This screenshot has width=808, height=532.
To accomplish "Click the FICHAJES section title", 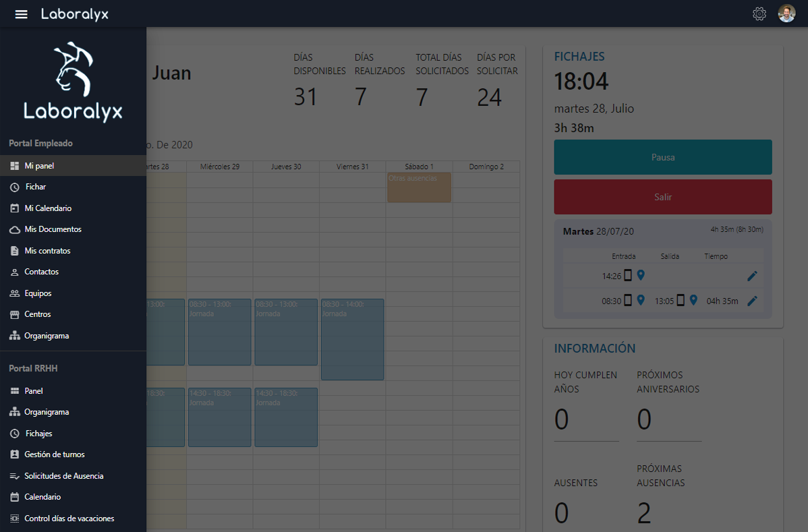I will coord(579,57).
